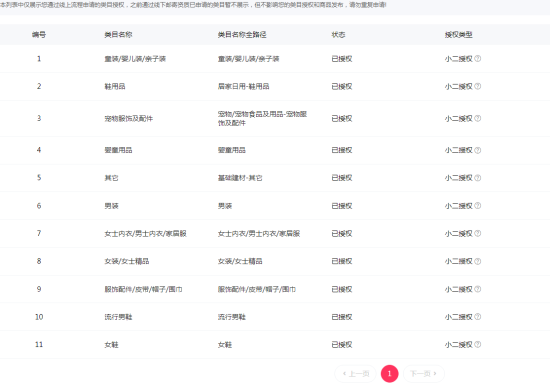The height and width of the screenshot is (390, 550).
Task: Go to previous page with 上一页 button
Action: coord(355,374)
